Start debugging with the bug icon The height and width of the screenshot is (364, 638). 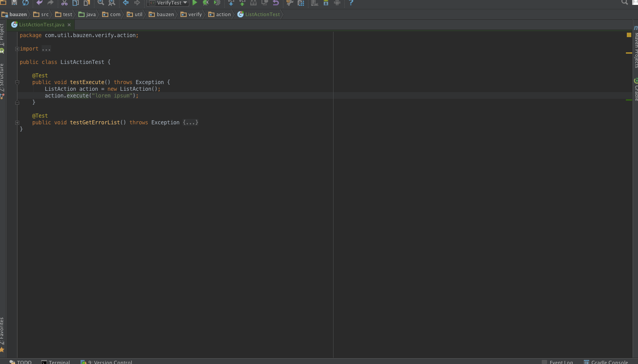pos(206,3)
